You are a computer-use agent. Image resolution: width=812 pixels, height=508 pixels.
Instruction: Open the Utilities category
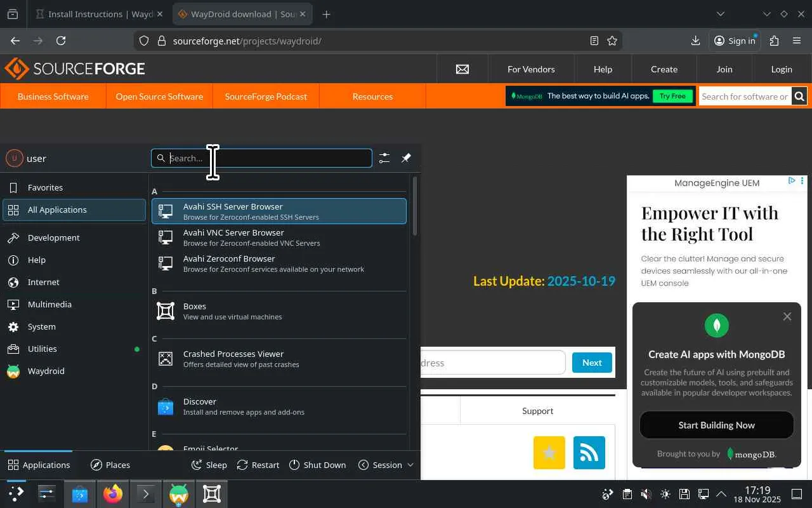click(x=74, y=349)
